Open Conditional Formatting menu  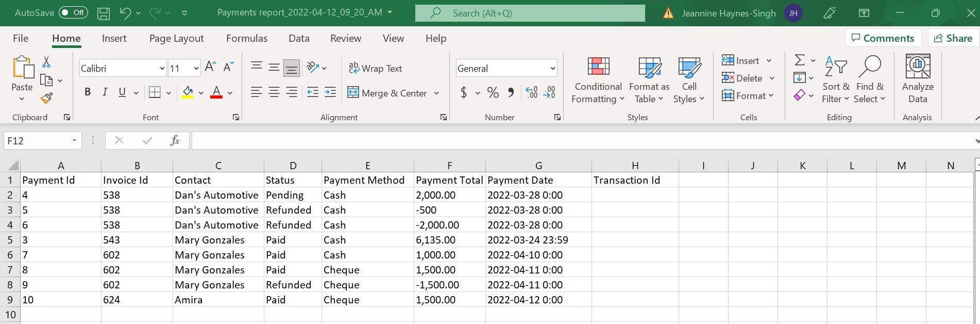point(598,80)
